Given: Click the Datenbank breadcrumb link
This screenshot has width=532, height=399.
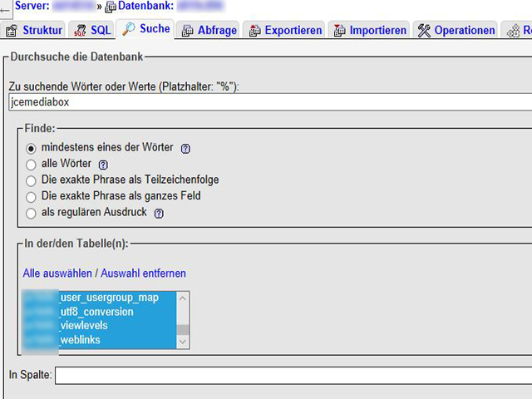Looking at the screenshot, I should [170, 6].
